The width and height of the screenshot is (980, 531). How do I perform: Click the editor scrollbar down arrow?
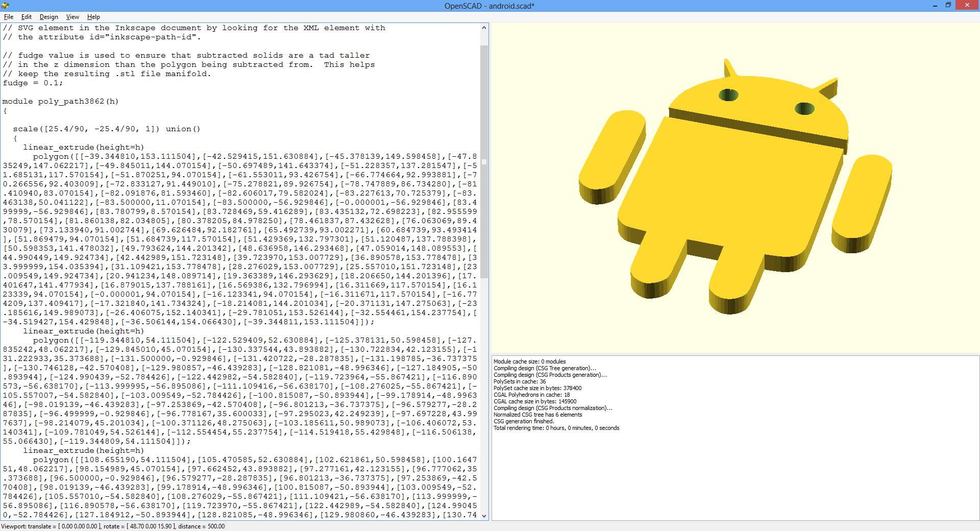[484, 516]
